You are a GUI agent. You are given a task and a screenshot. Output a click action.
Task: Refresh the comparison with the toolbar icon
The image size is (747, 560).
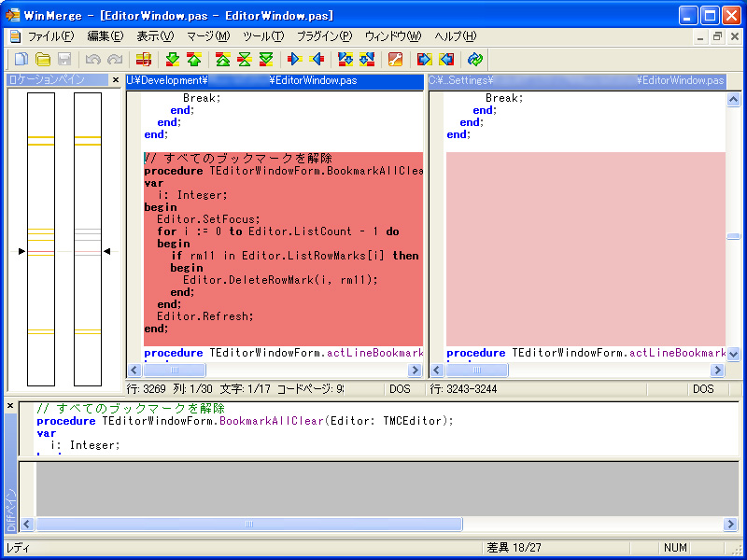[x=475, y=59]
